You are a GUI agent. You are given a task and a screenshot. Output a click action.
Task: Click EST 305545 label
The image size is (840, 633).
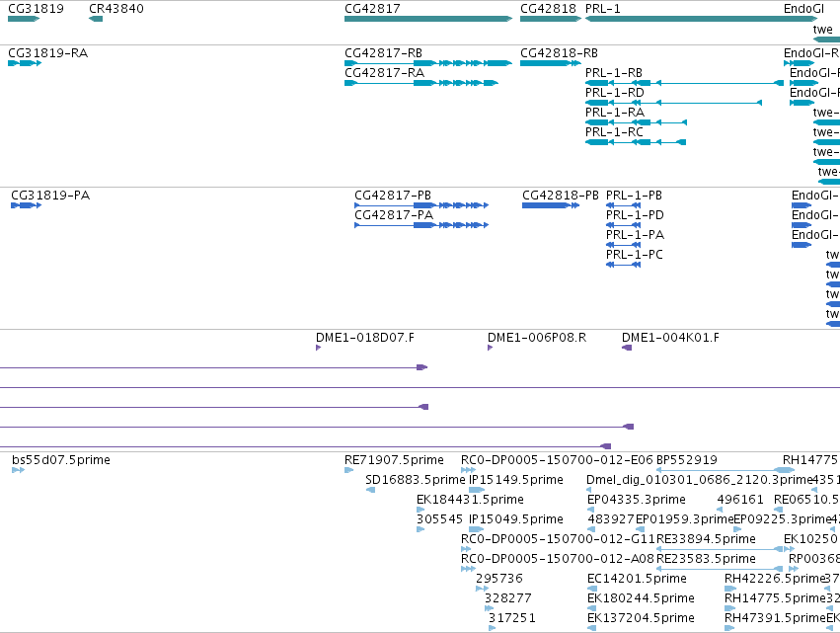(x=439, y=519)
